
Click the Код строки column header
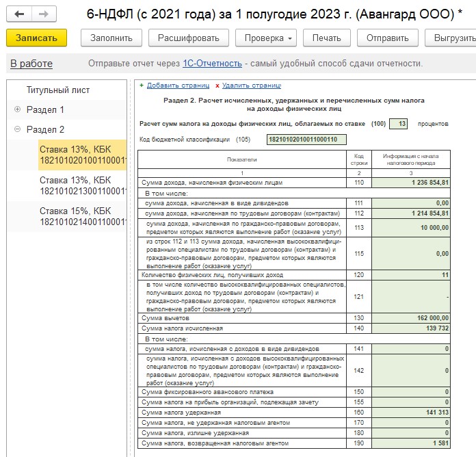tap(359, 159)
